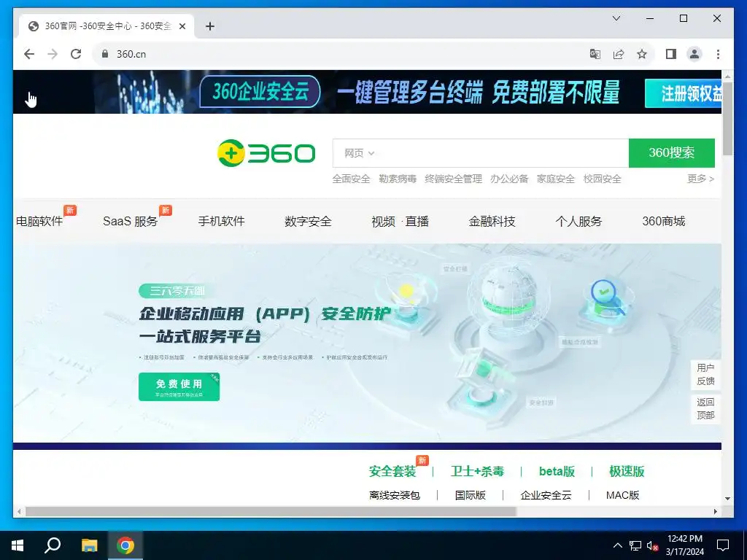Open the 个人服务 navigation menu
747x560 pixels.
tap(578, 221)
